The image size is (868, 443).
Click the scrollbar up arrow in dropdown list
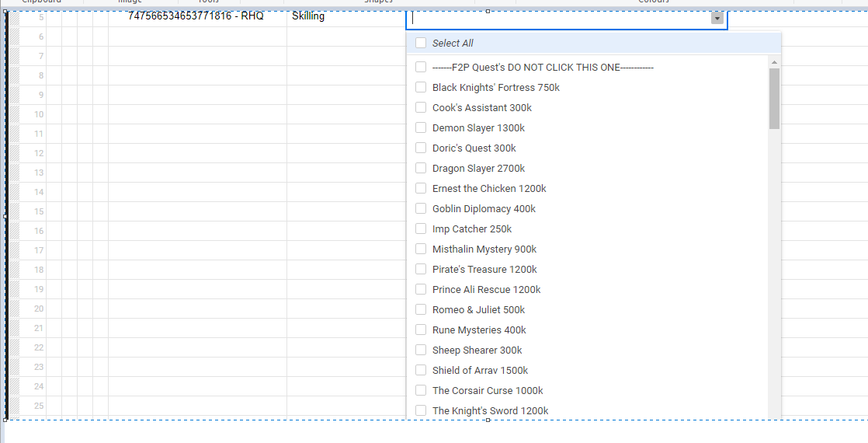pyautogui.click(x=774, y=62)
